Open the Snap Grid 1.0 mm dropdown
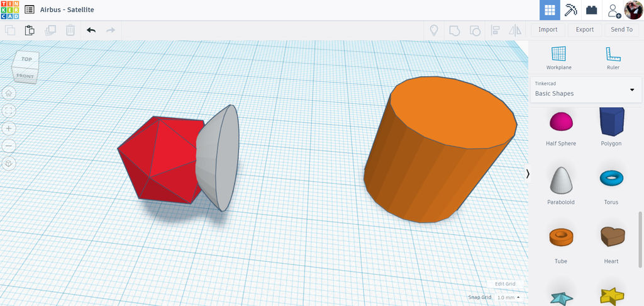644x306 pixels. coord(508,297)
